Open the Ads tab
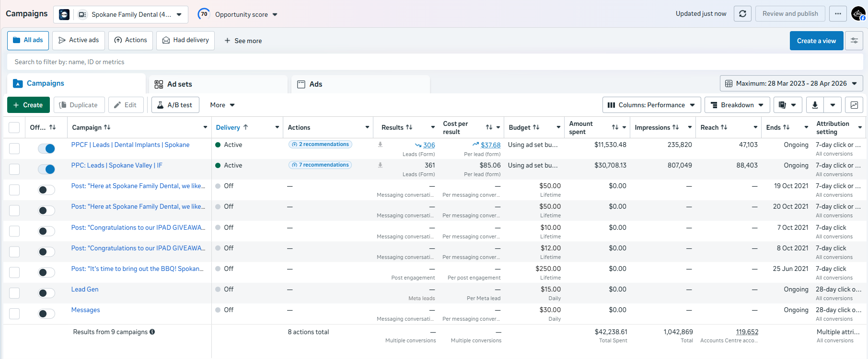This screenshot has height=359, width=868. pyautogui.click(x=360, y=84)
